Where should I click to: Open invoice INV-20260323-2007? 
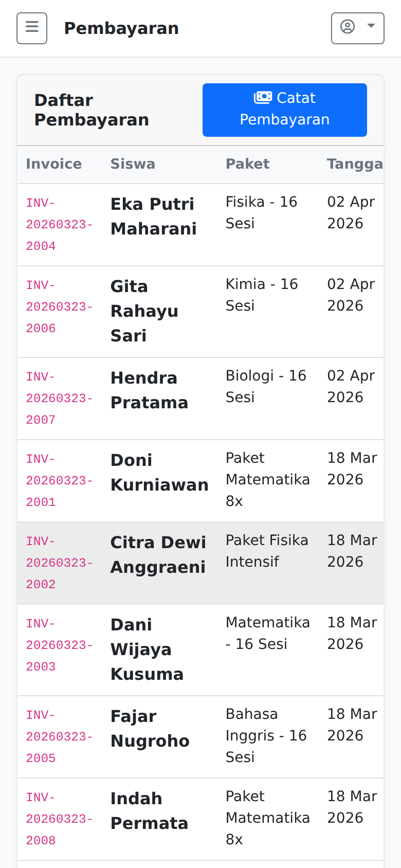(x=59, y=399)
